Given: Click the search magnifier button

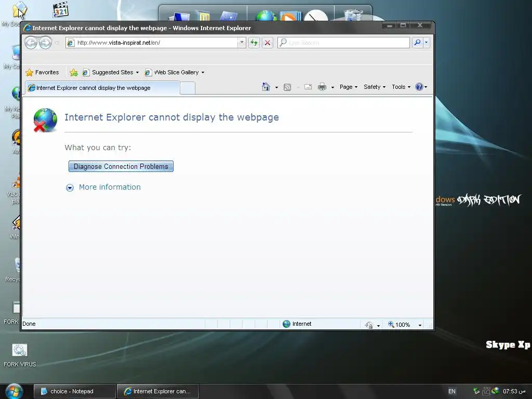Looking at the screenshot, I should coord(417,43).
